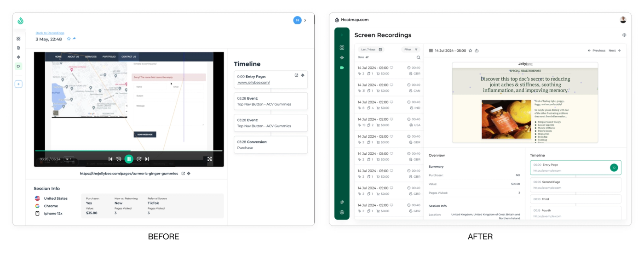Image resolution: width=644 pixels, height=254 pixels.
Task: Share 14 Jul 2024 - 05:00 recording
Action: click(x=477, y=51)
